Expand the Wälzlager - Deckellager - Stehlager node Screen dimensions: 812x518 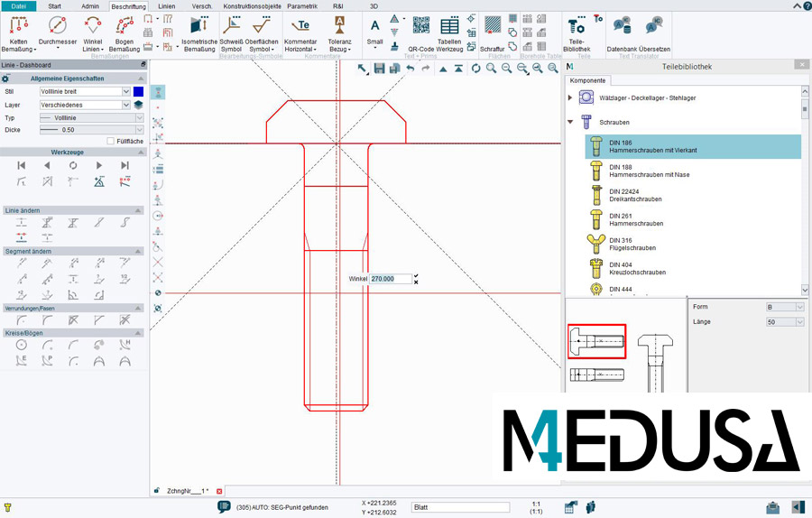(570, 97)
